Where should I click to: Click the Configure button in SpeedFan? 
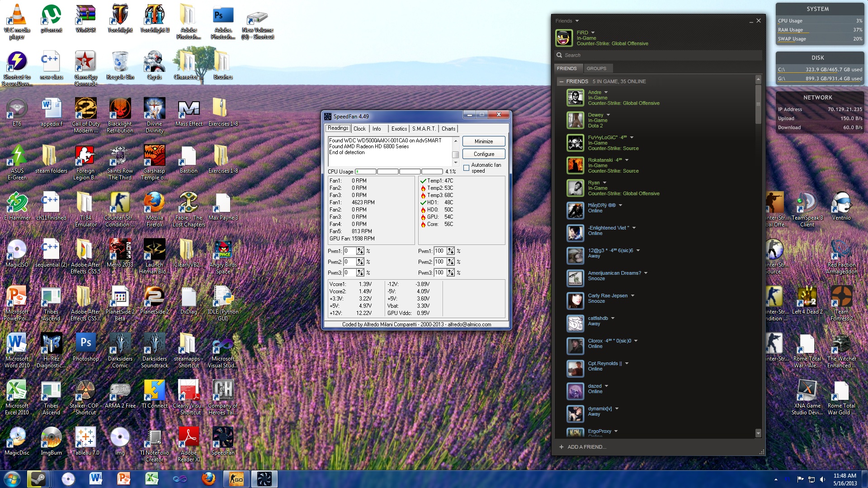484,154
